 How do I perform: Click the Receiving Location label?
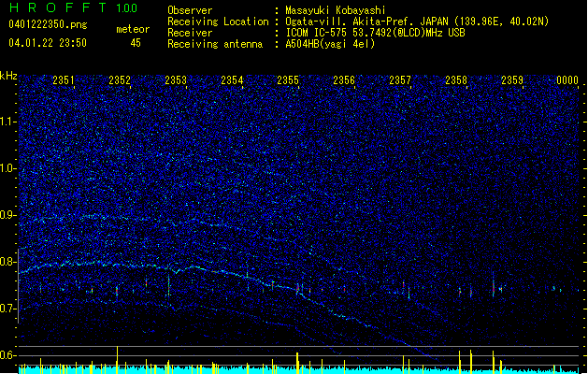pos(218,22)
